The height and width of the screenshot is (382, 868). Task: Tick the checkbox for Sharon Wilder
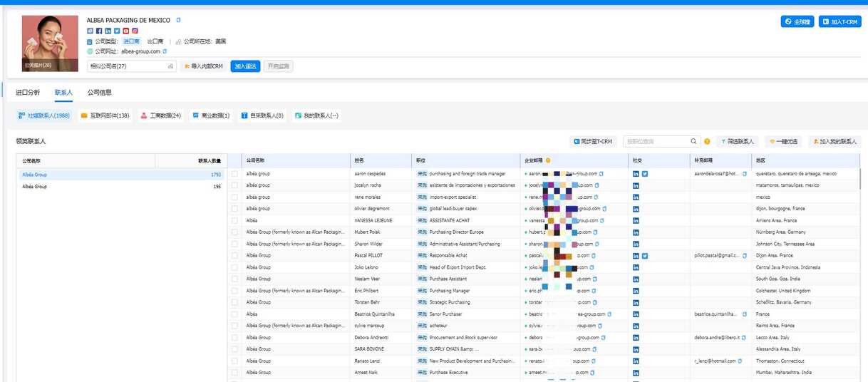[x=234, y=244]
